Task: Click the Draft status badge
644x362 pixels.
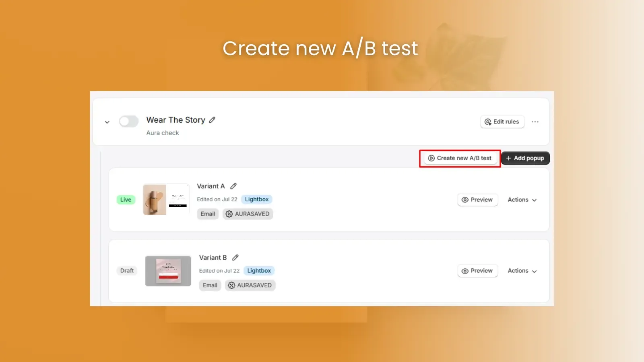Action: (127, 271)
